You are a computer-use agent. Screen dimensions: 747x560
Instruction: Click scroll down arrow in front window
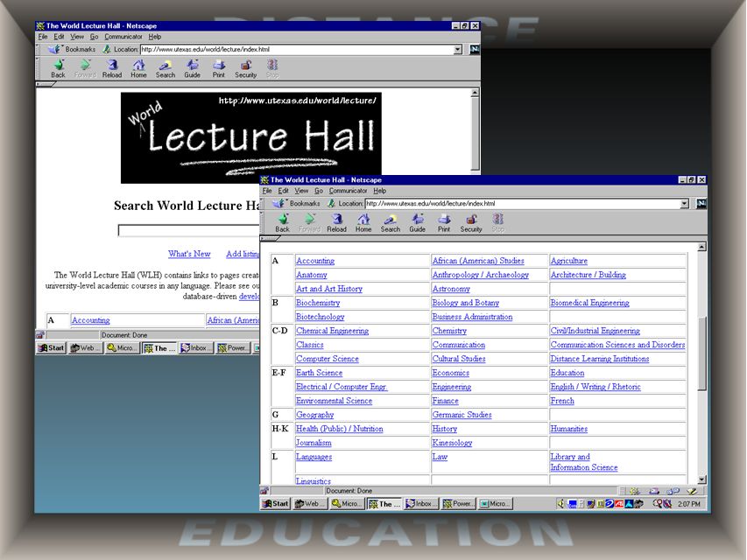[x=701, y=479]
